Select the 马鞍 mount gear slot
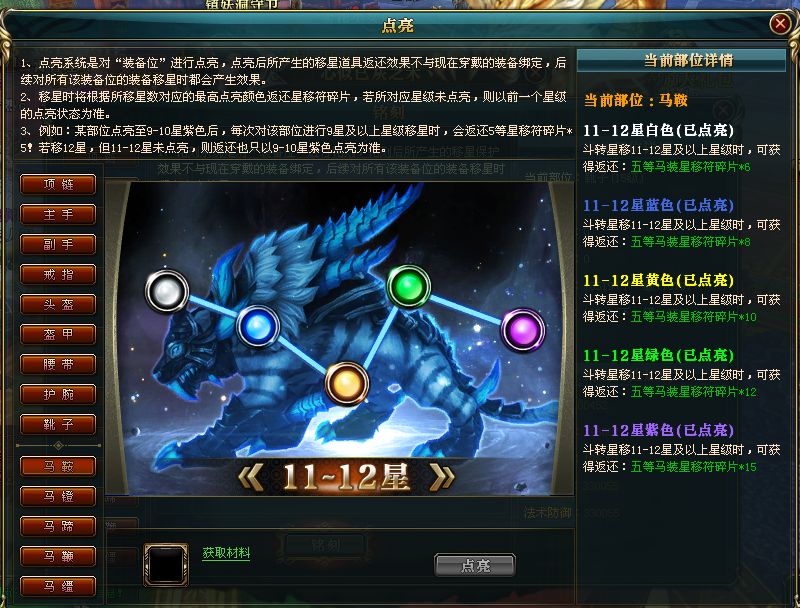The width and height of the screenshot is (800, 608). click(58, 466)
